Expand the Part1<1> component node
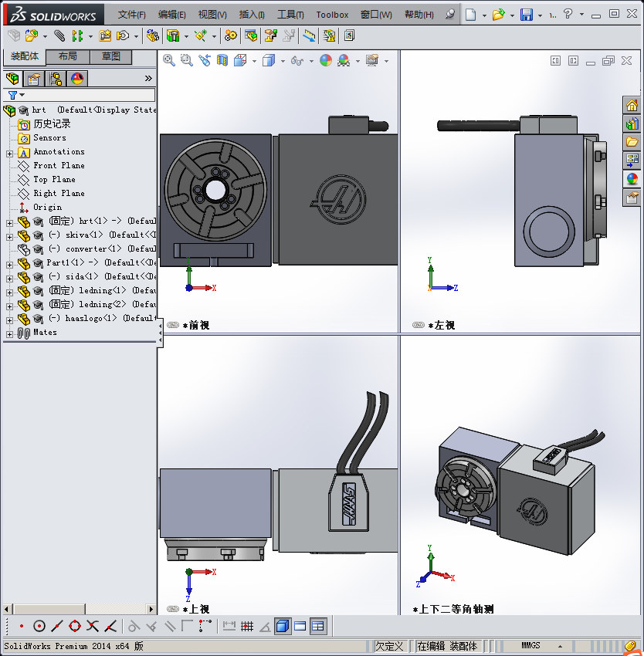Image resolution: width=644 pixels, height=656 pixels. (x=9, y=265)
